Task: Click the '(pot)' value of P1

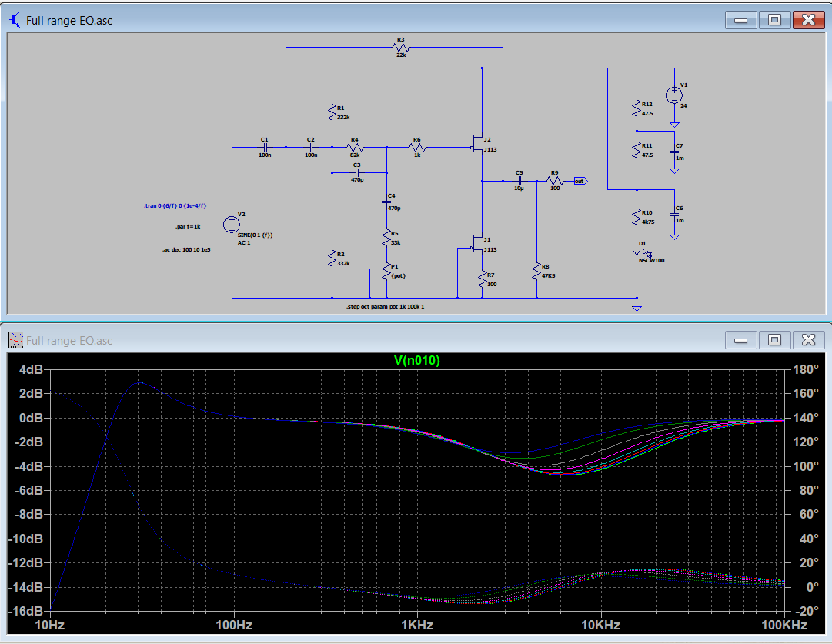Action: [x=399, y=276]
